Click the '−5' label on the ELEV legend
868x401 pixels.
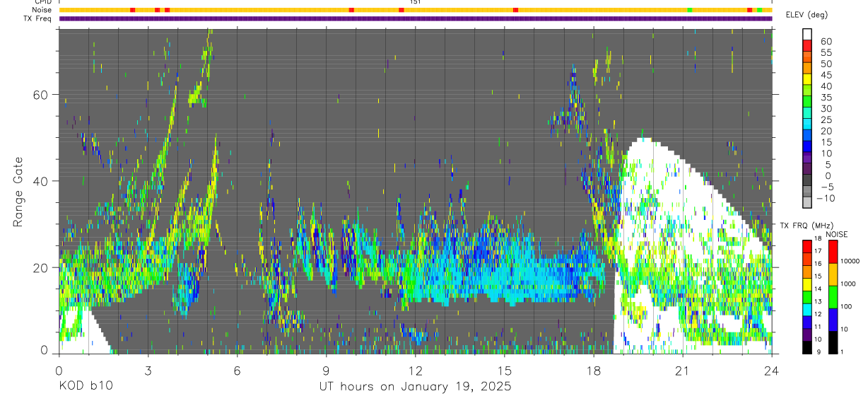click(826, 187)
